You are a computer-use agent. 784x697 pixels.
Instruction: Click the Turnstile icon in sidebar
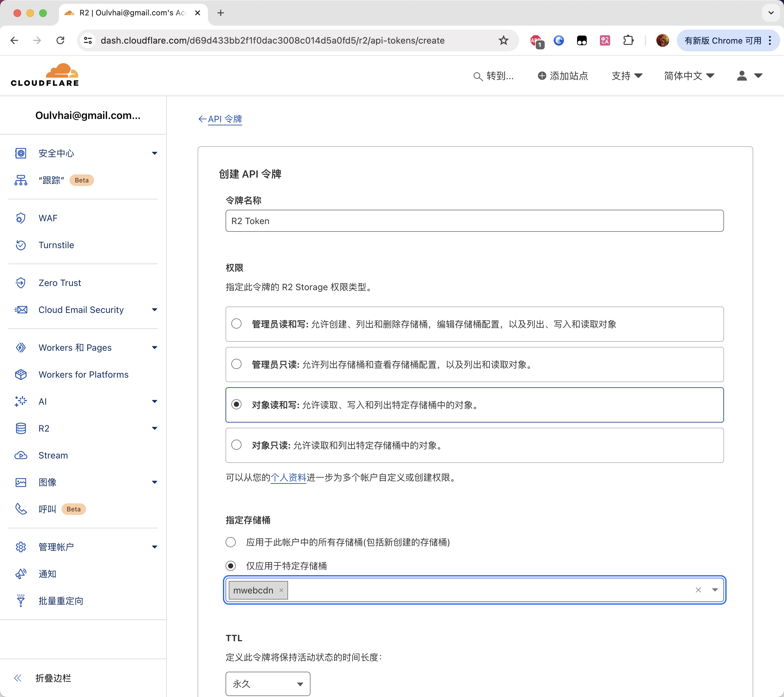click(x=21, y=245)
